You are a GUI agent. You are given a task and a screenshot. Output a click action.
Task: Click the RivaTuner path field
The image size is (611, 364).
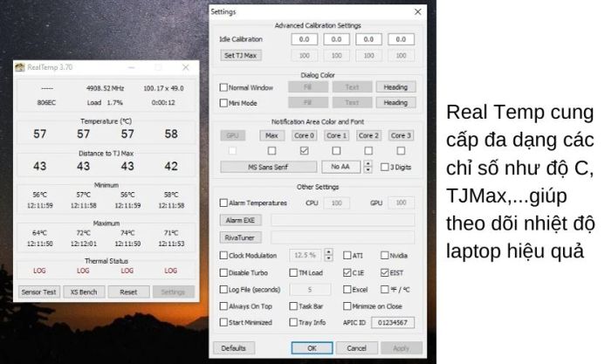tap(342, 237)
